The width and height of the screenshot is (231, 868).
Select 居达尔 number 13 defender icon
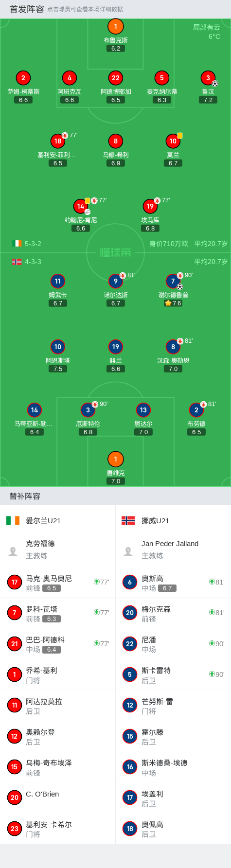coord(143,410)
